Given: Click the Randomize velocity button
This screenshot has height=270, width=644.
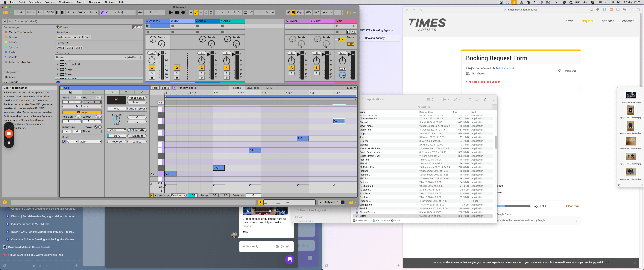Looking at the screenshot, I should point(178,195).
